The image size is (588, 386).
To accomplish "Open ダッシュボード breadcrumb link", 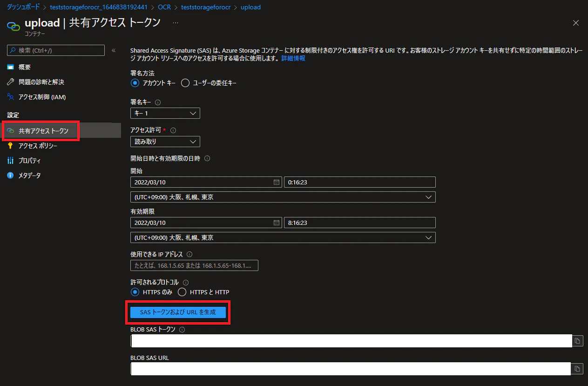I will pos(23,7).
